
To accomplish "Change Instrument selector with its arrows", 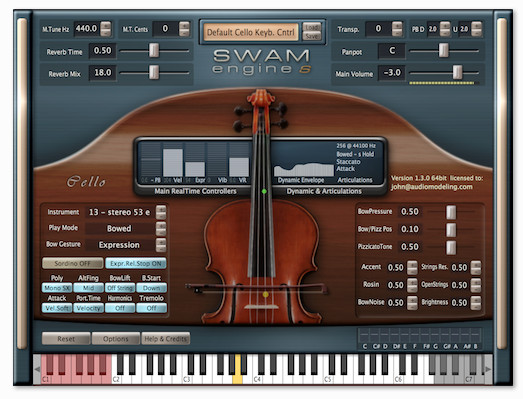I will coord(161,212).
